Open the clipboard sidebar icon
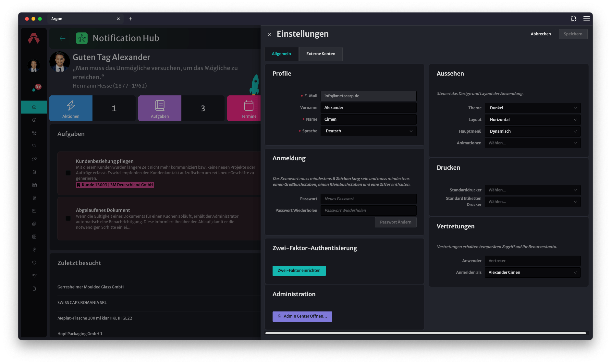This screenshot has height=364, width=611. pyautogui.click(x=34, y=172)
